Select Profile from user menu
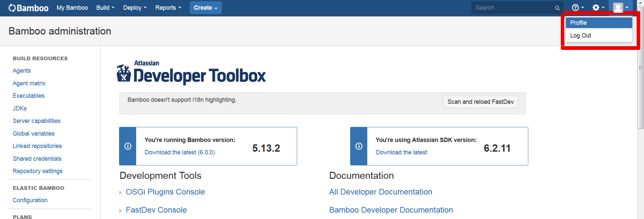Screen dimensions: 644x219 599,23
